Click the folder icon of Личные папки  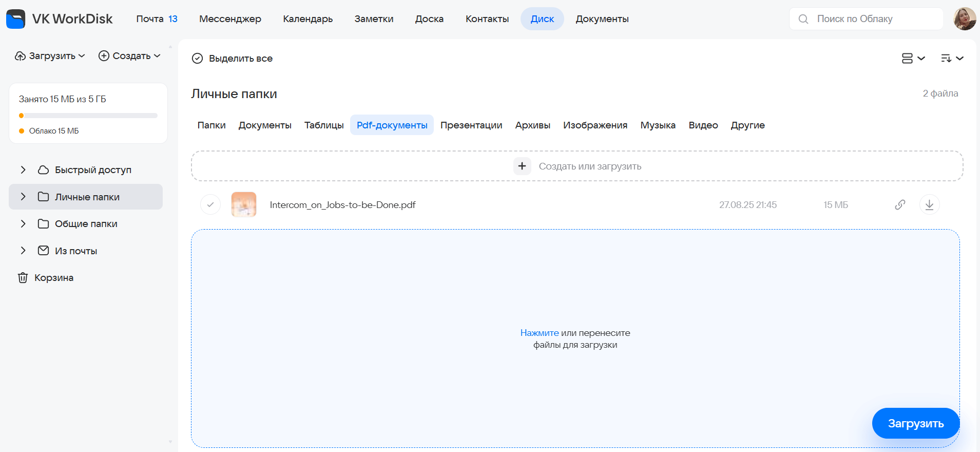[44, 197]
